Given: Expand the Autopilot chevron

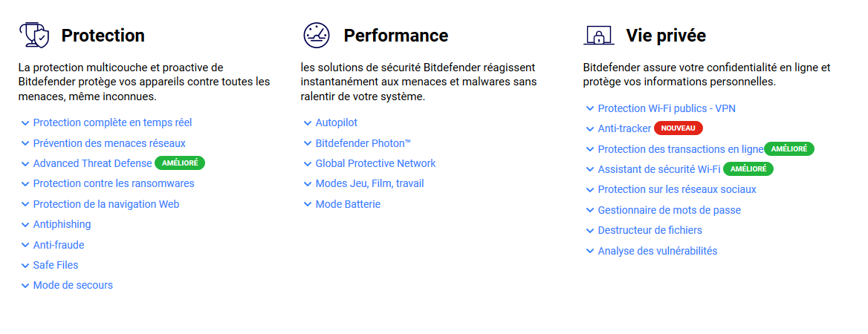Looking at the screenshot, I should [x=308, y=122].
